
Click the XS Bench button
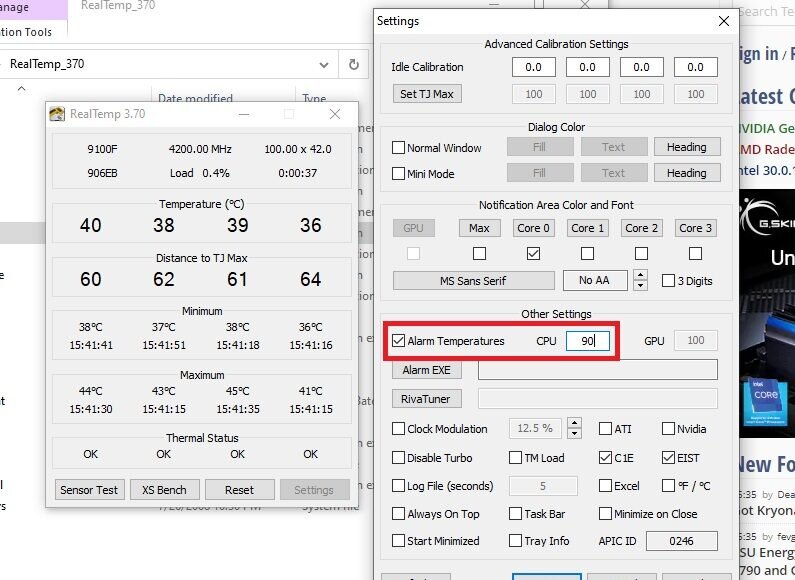[164, 490]
